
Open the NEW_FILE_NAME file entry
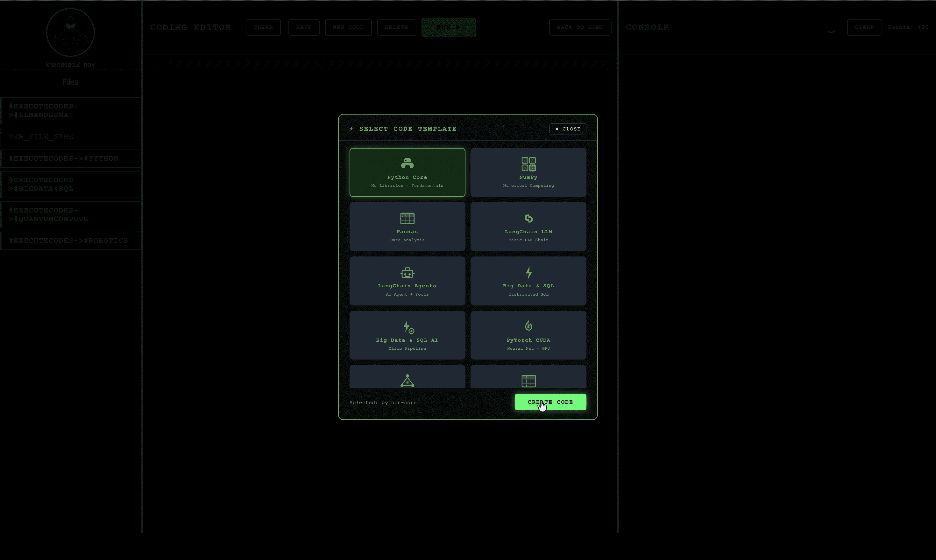tap(71, 136)
